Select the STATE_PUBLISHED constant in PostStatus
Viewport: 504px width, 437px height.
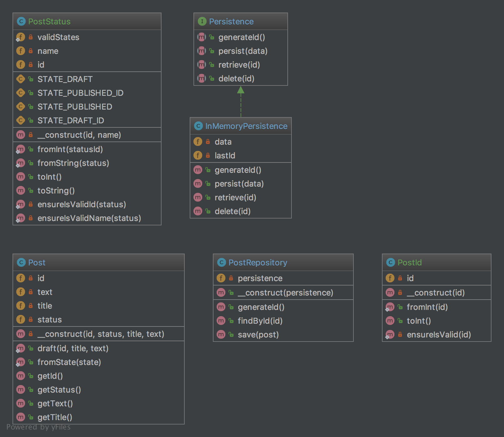[75, 107]
